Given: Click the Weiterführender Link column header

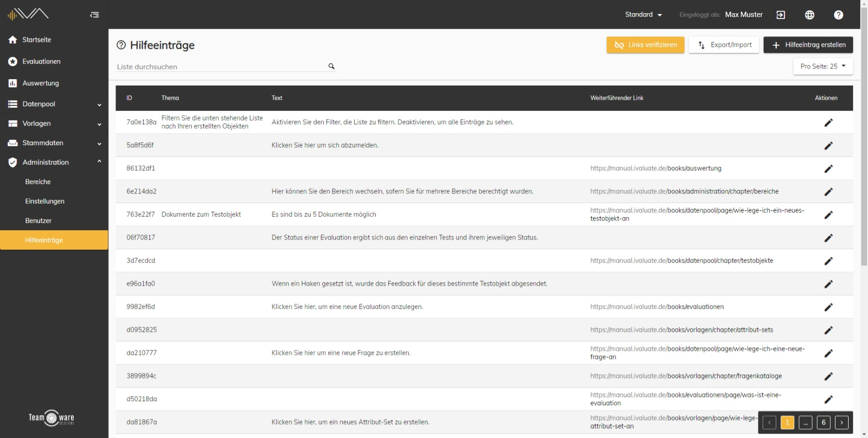Looking at the screenshot, I should click(x=617, y=98).
